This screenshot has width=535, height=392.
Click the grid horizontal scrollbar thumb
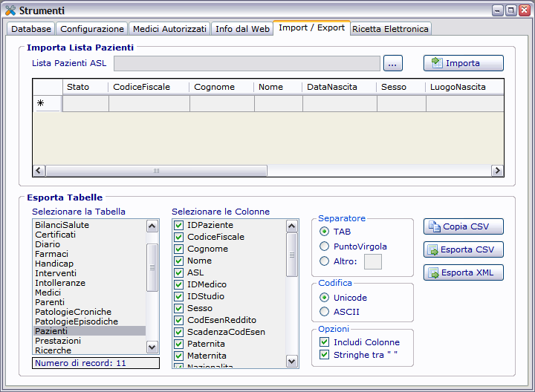(x=156, y=171)
